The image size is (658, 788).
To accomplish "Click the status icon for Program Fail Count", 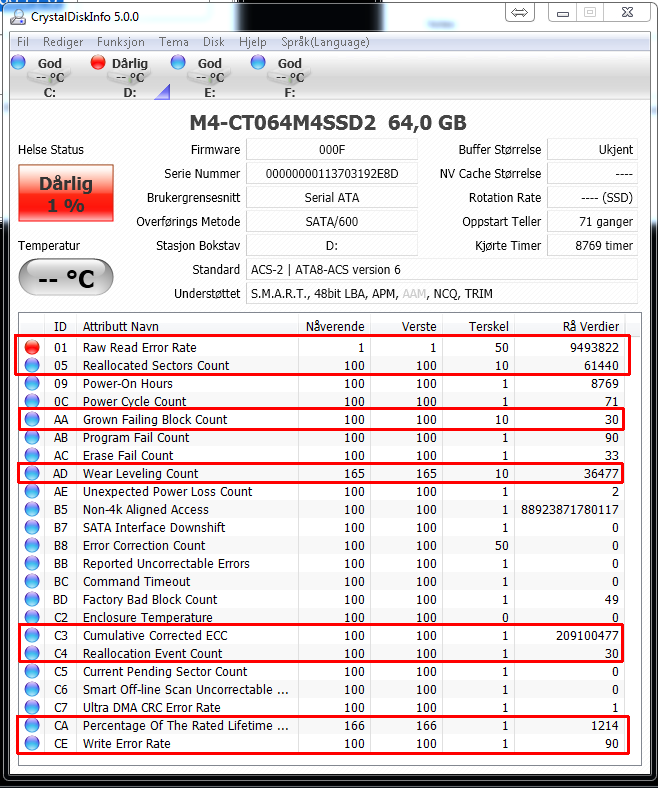I will pos(32,437).
